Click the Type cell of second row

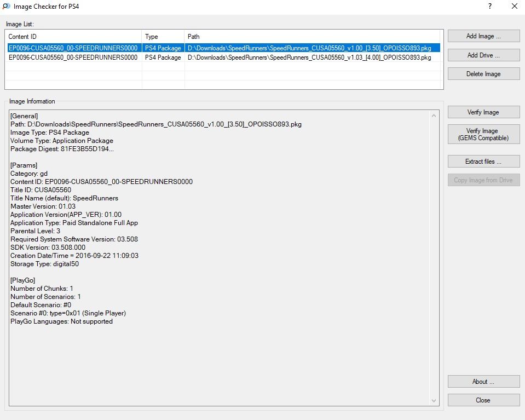click(x=163, y=57)
